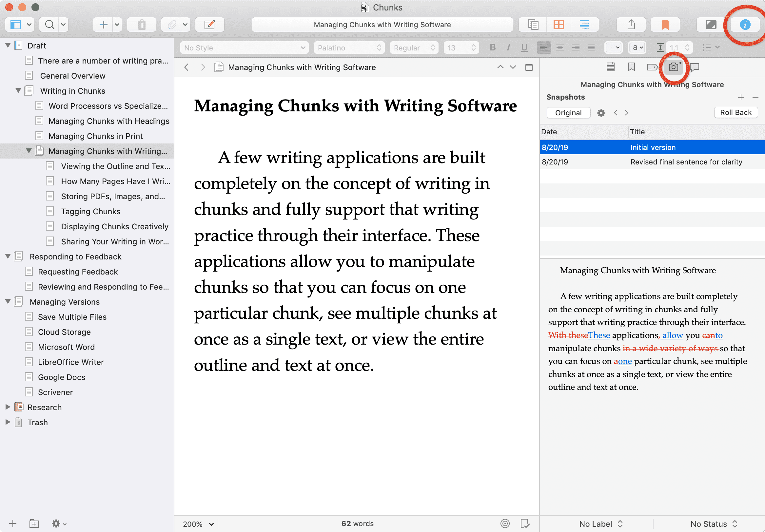This screenshot has height=532, width=765.
Task: Switch to the Snapshots camera tab
Action: tap(673, 67)
